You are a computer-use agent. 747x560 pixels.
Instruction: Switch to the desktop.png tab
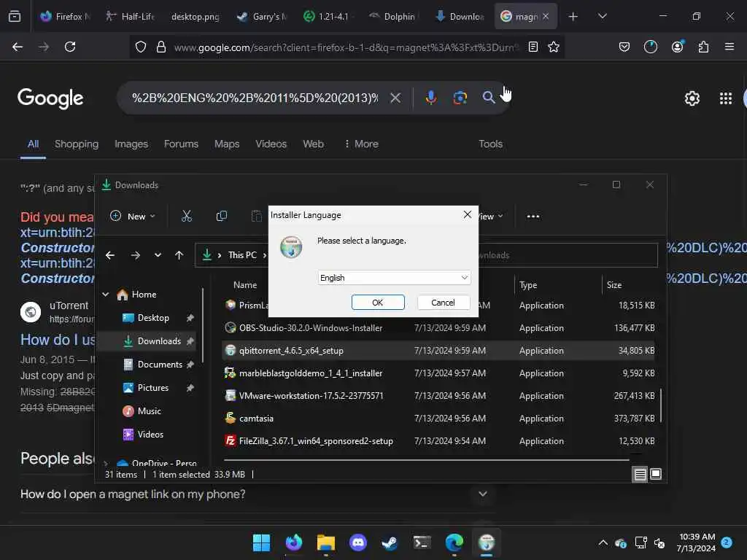pyautogui.click(x=195, y=16)
